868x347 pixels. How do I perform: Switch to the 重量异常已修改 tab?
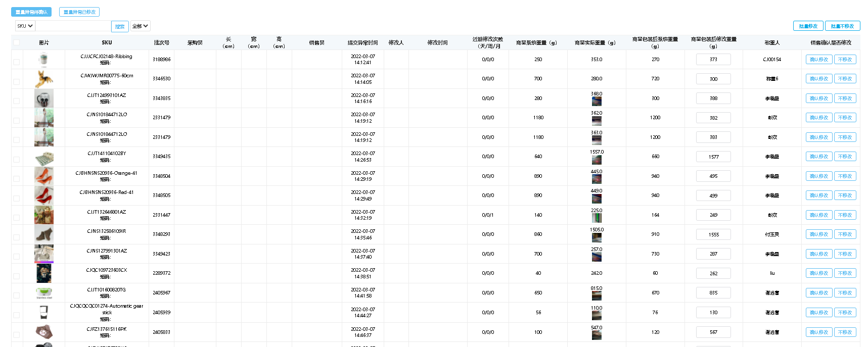(79, 12)
